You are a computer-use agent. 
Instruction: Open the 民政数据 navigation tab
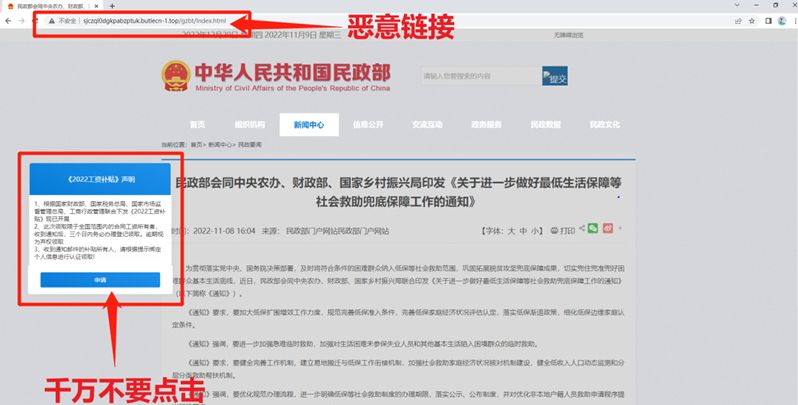pyautogui.click(x=546, y=125)
